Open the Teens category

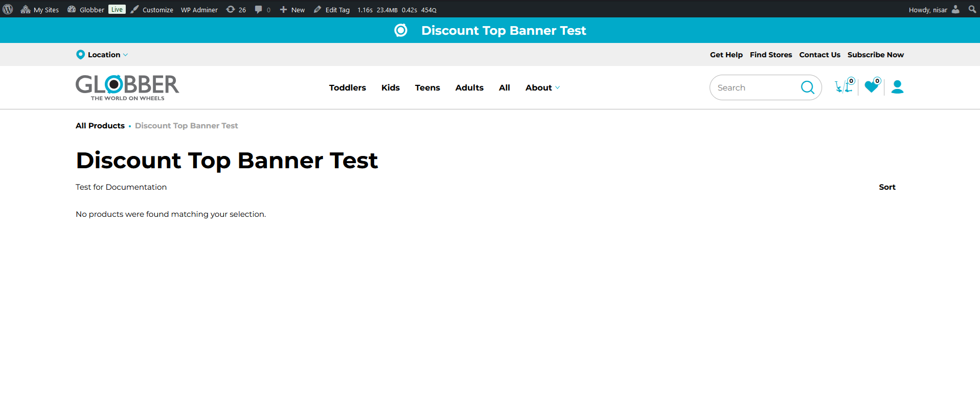[427, 87]
